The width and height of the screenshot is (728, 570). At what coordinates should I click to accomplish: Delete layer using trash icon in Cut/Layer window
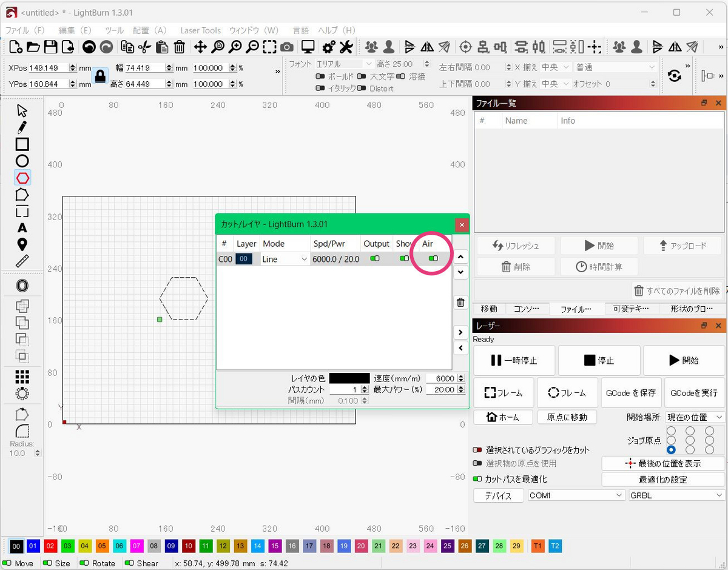tap(460, 303)
